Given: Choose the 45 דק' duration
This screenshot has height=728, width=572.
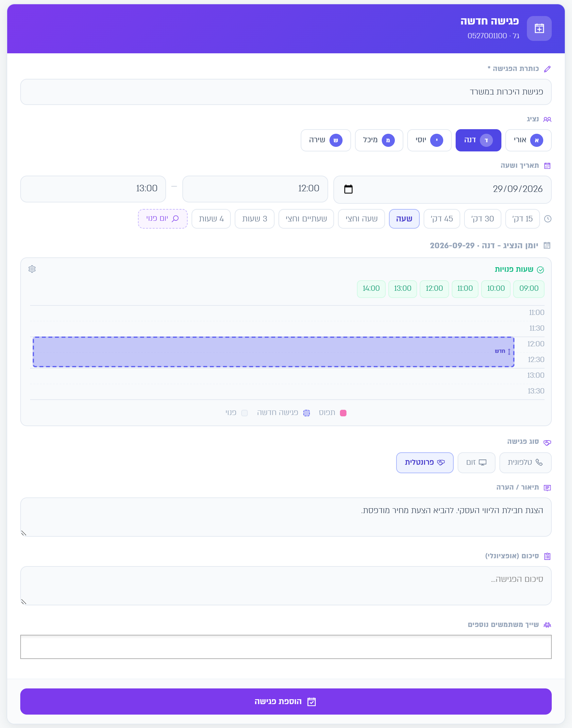Looking at the screenshot, I should (441, 219).
